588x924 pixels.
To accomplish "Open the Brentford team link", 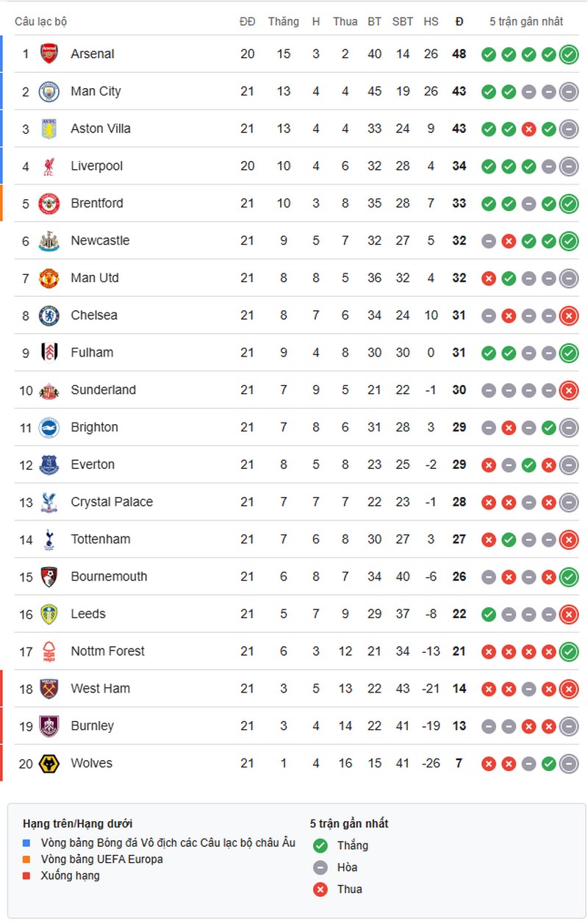I will click(x=97, y=203).
